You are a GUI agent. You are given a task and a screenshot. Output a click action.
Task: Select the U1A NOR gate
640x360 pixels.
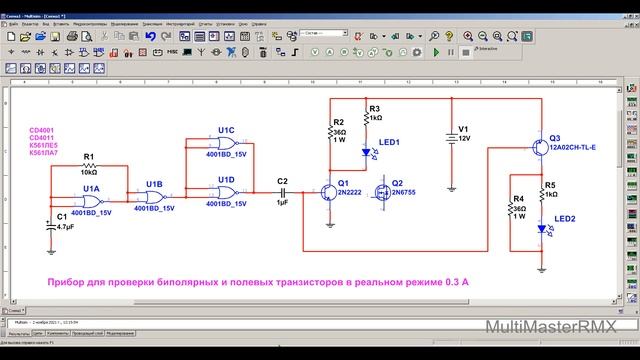[93, 201]
